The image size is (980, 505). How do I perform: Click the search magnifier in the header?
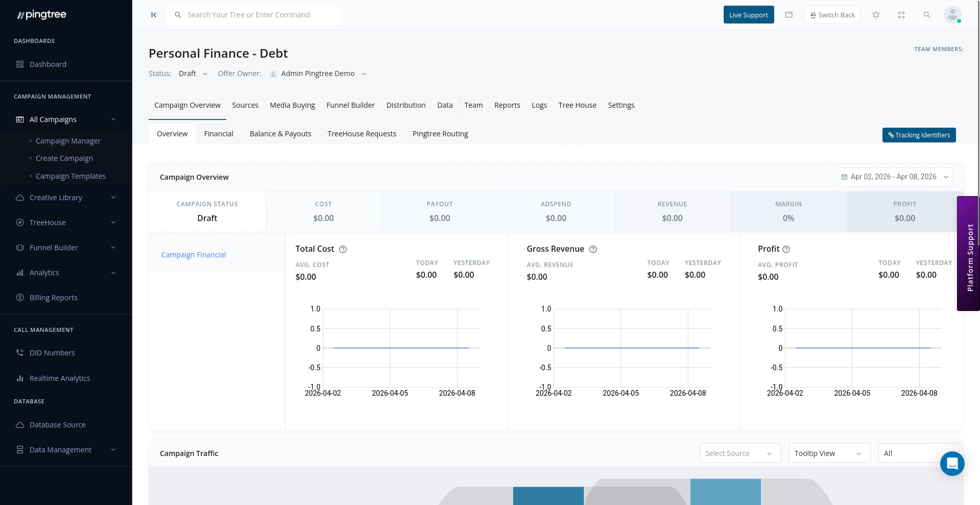coord(926,15)
